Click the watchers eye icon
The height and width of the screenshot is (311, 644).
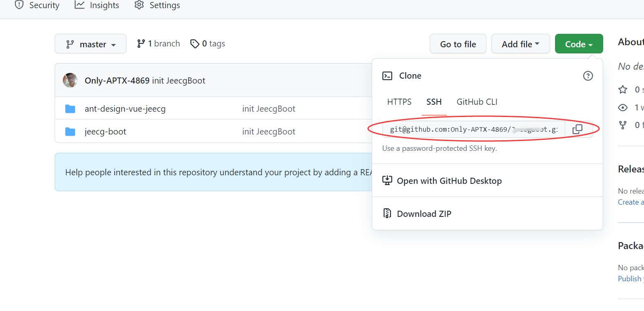pos(623,108)
